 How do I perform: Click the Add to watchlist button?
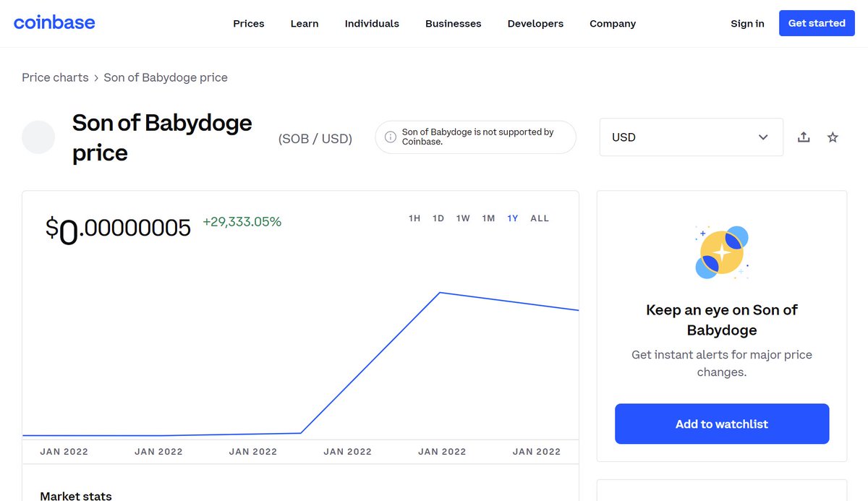(x=722, y=424)
